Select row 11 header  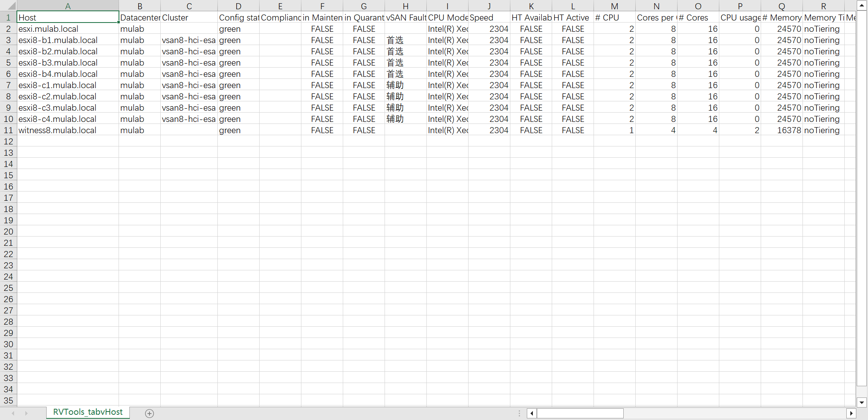tap(8, 130)
